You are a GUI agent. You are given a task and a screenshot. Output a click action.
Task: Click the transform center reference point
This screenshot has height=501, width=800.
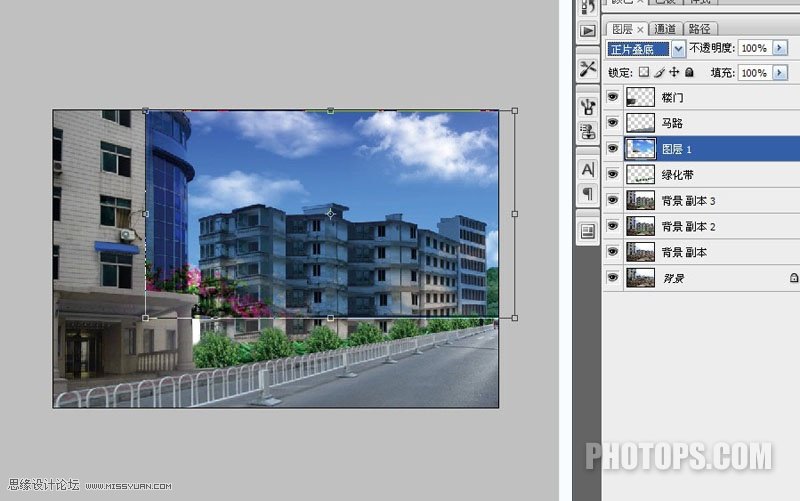coord(331,214)
